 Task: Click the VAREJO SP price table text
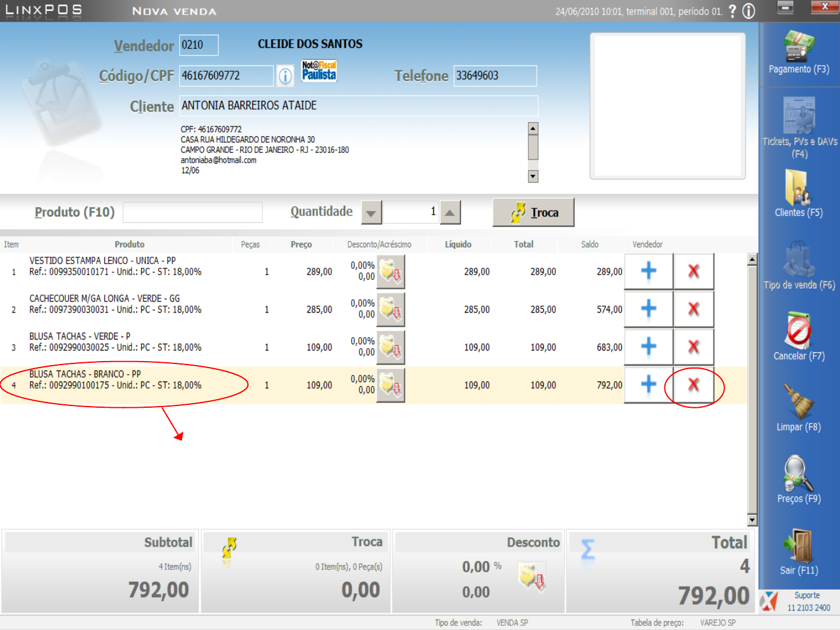[717, 622]
